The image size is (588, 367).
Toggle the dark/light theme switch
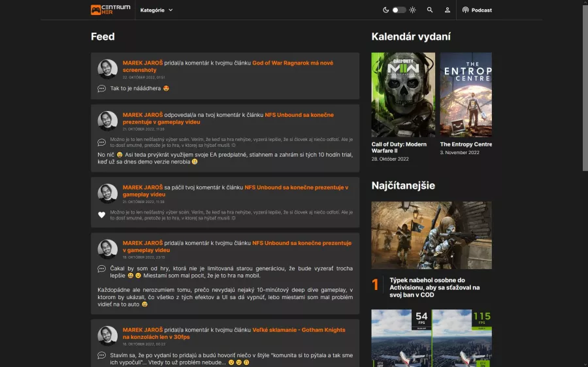(x=399, y=10)
